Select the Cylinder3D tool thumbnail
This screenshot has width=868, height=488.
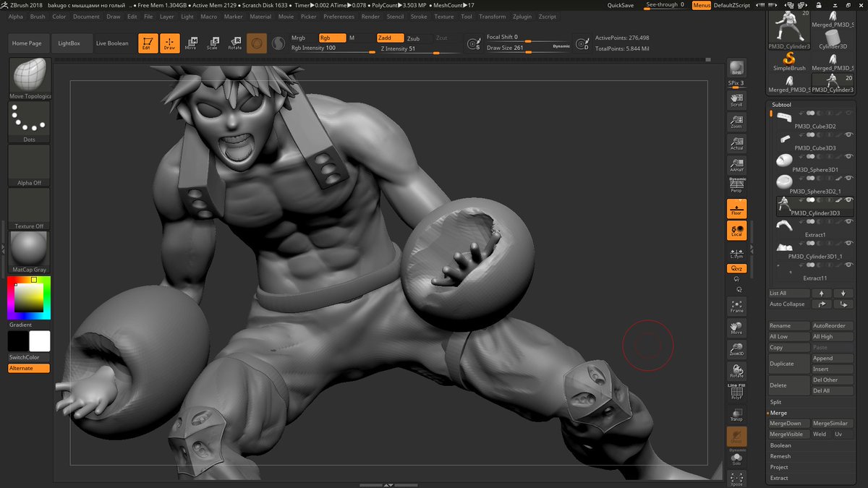(x=833, y=39)
